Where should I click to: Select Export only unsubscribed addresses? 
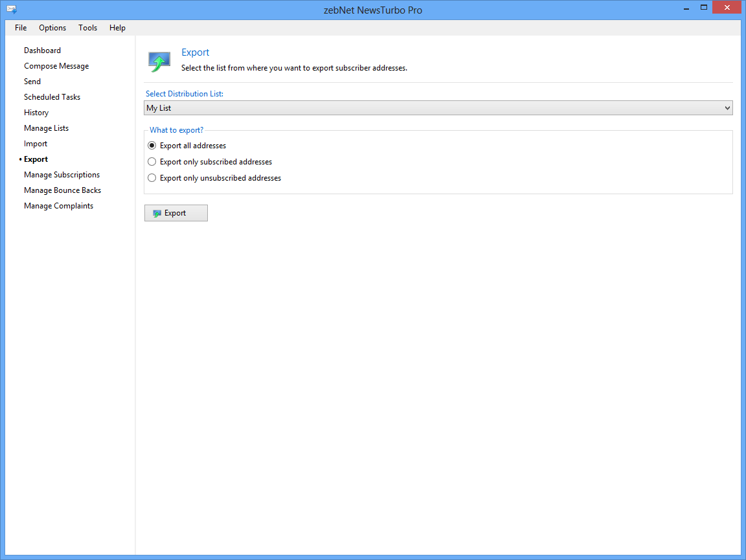click(152, 178)
